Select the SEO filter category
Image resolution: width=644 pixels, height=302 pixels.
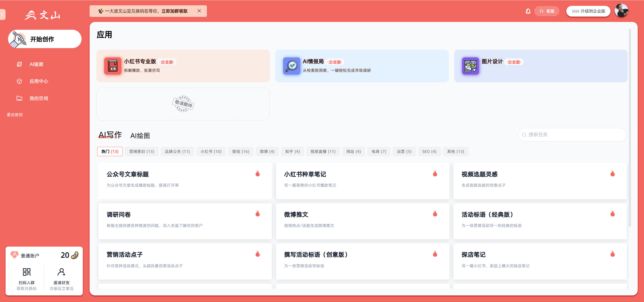click(x=429, y=151)
